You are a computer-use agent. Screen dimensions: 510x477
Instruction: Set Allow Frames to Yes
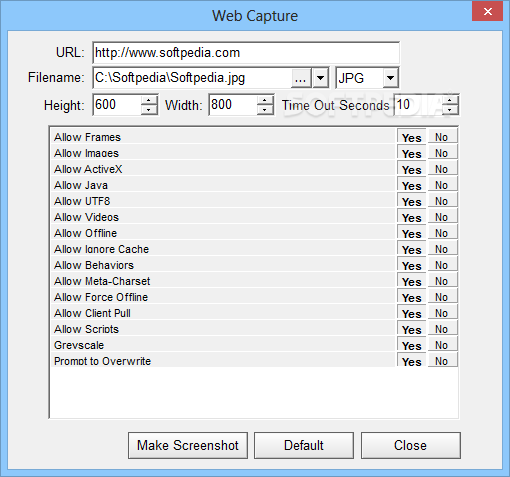click(411, 137)
